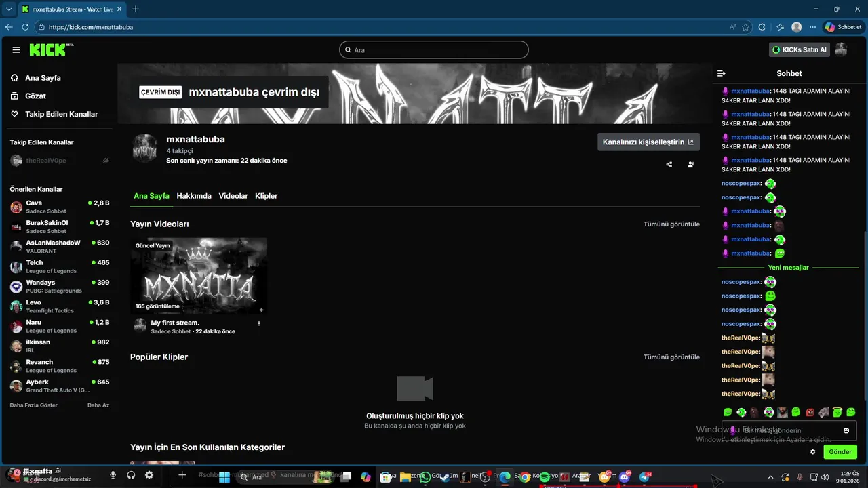Image resolution: width=868 pixels, height=488 pixels.
Task: Open Sohbet et Copilot button
Action: point(844,27)
